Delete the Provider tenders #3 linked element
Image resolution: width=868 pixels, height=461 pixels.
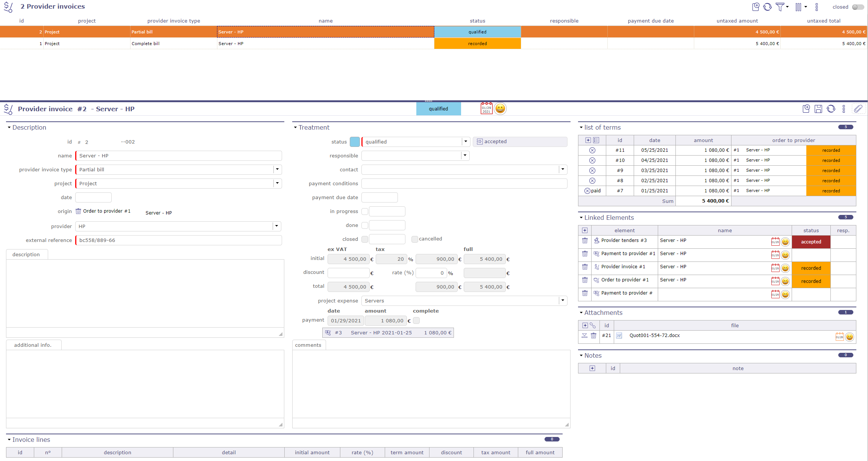pos(585,241)
